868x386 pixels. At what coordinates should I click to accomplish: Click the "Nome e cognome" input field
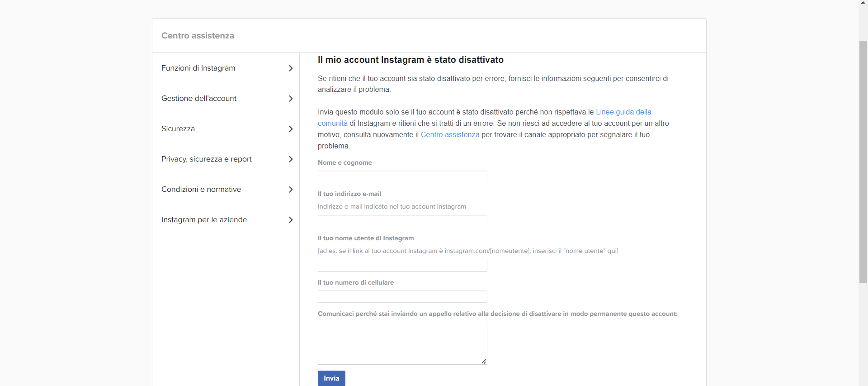402,176
